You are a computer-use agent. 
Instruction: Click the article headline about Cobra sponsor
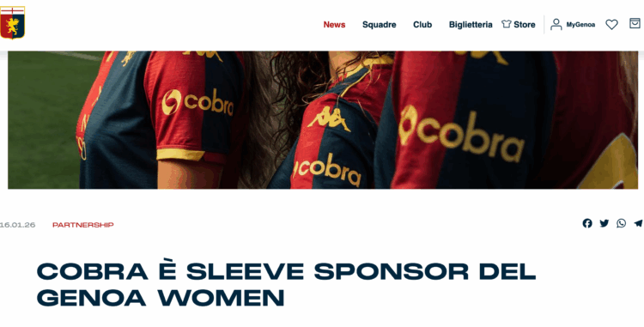point(286,284)
